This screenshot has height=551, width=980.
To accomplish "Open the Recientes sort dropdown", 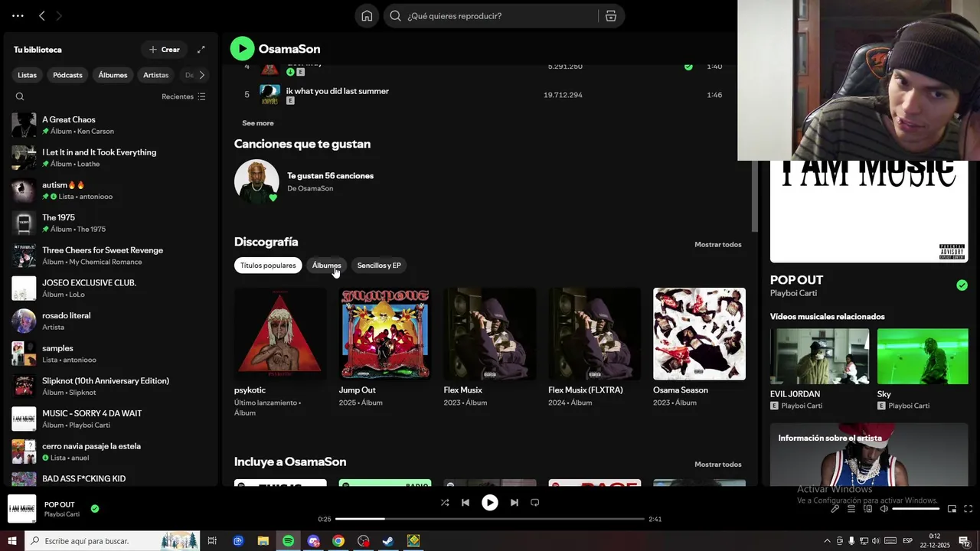I will click(x=184, y=96).
